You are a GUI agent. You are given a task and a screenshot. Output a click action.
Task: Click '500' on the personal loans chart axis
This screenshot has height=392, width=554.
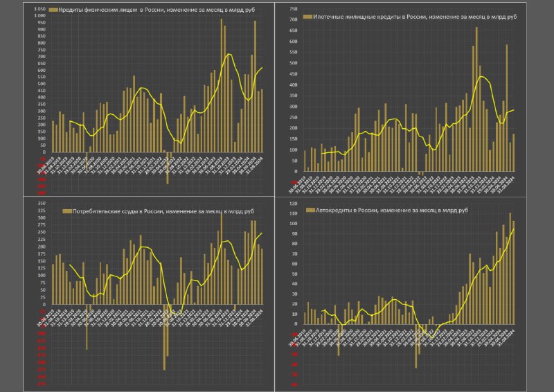(x=42, y=84)
